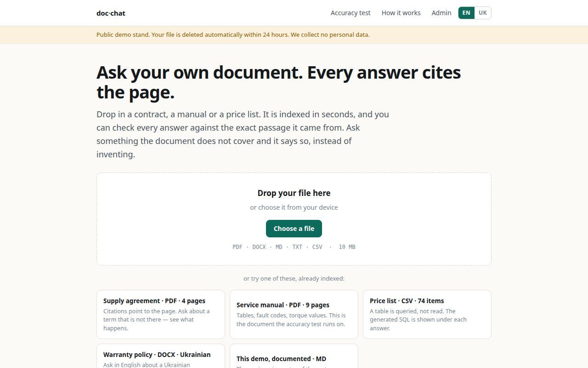Open the Price list CSV sample
The width and height of the screenshot is (588, 368).
click(427, 314)
